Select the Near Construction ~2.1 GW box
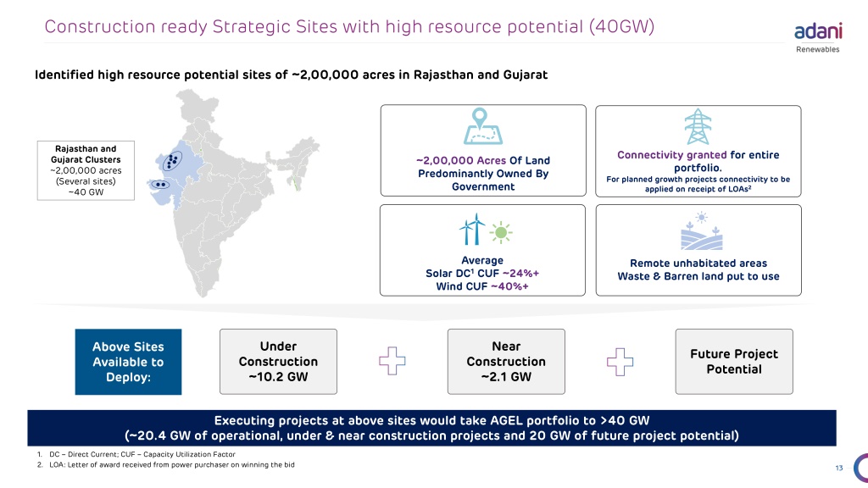This screenshot has width=868, height=488. point(506,362)
